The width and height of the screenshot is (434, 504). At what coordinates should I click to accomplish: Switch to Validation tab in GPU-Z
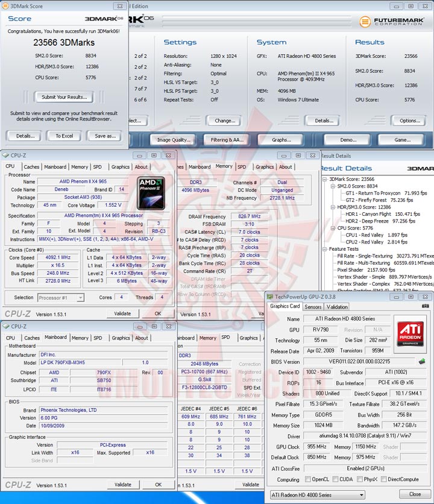(x=337, y=307)
